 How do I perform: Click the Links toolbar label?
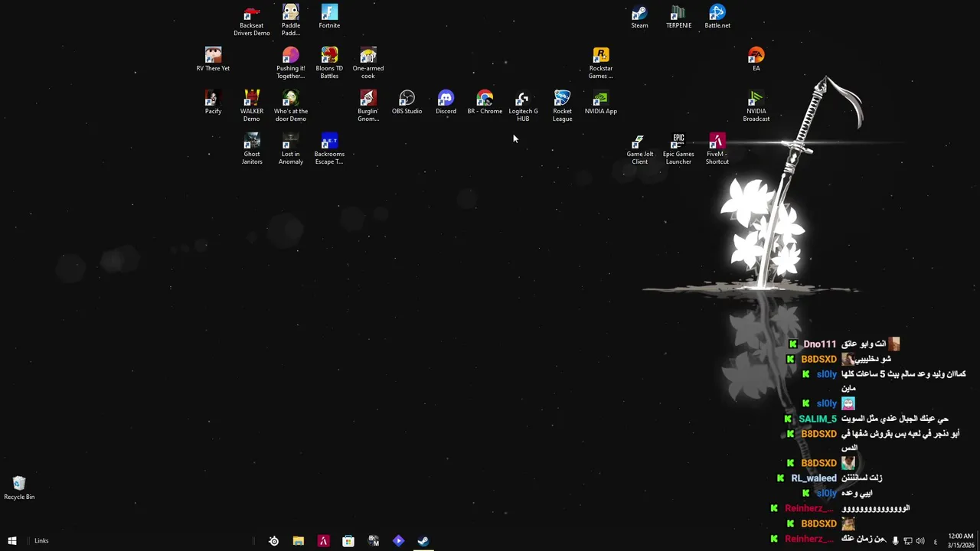tap(41, 541)
